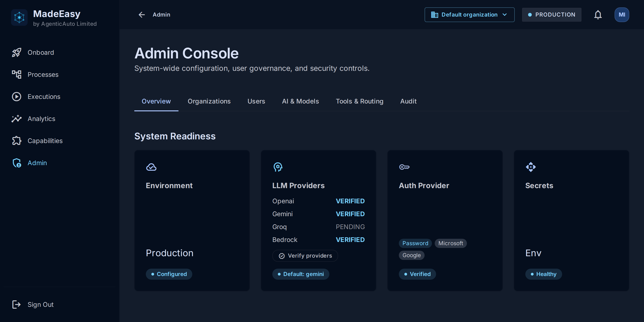Open the Tools & Routing tab
The height and width of the screenshot is (322, 644).
[x=359, y=101]
